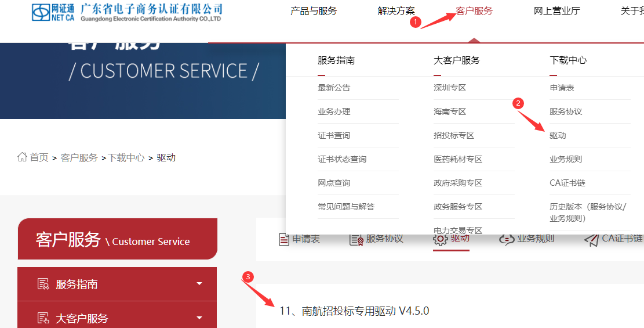Image resolution: width=644 pixels, height=328 pixels.
Task: Go to 深圳专区 under 大客户服务
Action: coord(450,88)
